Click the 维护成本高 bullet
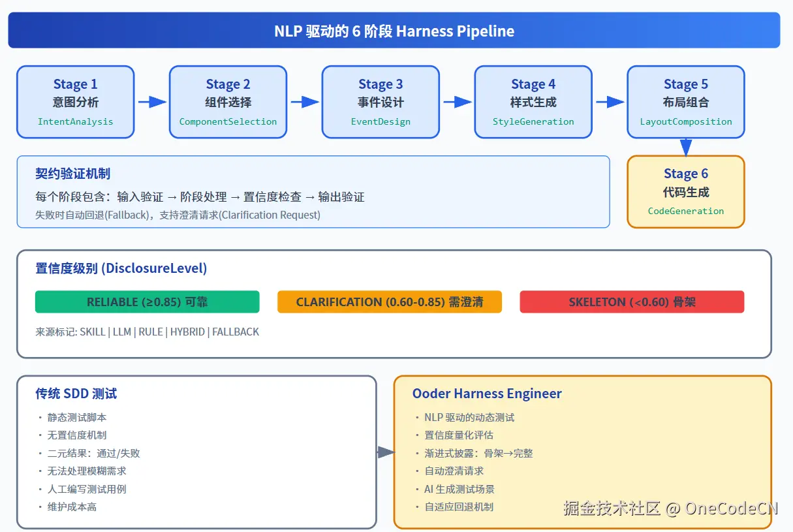Image resolution: width=793 pixels, height=532 pixels. 67,507
